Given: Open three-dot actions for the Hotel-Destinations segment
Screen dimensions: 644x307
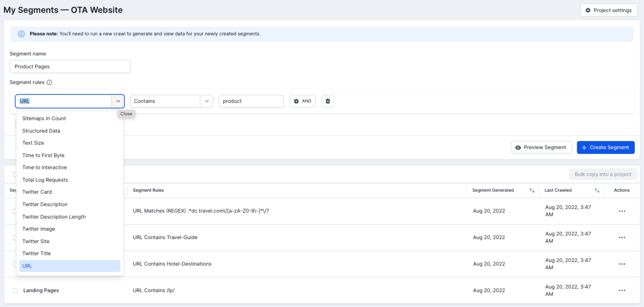Looking at the screenshot, I should [622, 264].
